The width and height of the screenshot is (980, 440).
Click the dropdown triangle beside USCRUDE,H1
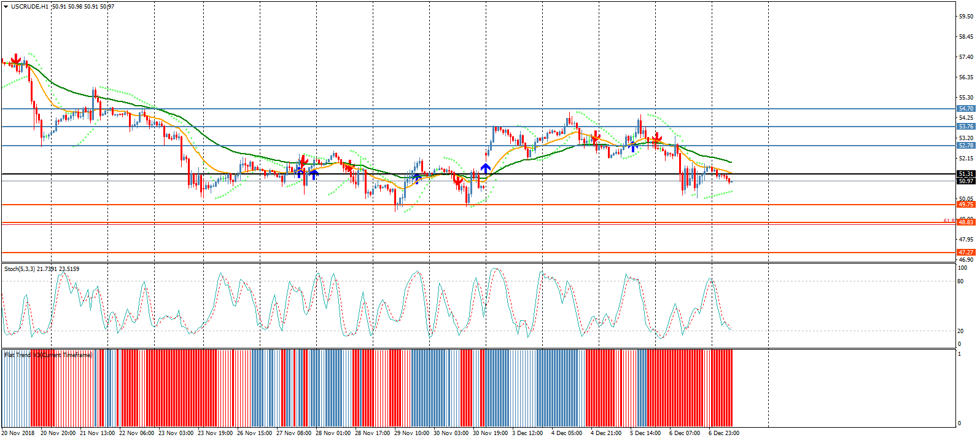6,7
